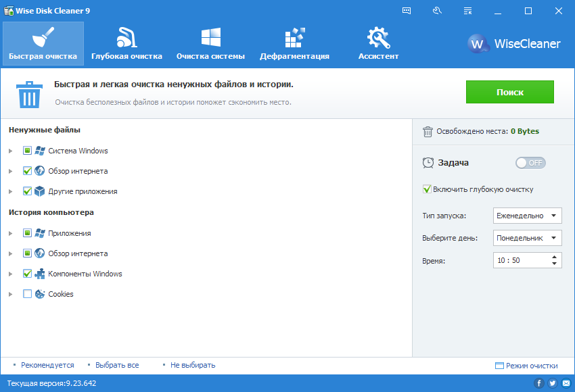575x392 pixels.
Task: Open the Тип запуска dropdown
Action: coord(528,216)
